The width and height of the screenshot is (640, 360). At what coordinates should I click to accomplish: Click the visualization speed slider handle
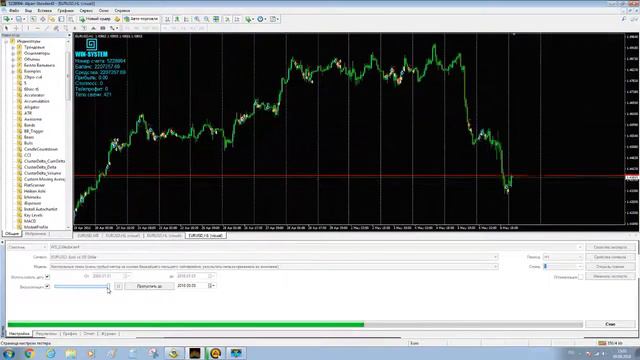[x=108, y=287]
